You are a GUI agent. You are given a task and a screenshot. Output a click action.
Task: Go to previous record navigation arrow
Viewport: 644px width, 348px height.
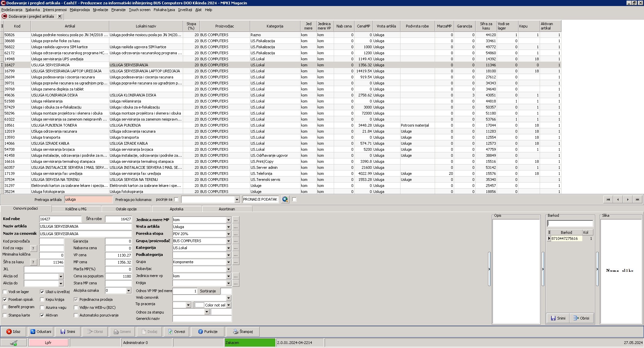pos(618,199)
